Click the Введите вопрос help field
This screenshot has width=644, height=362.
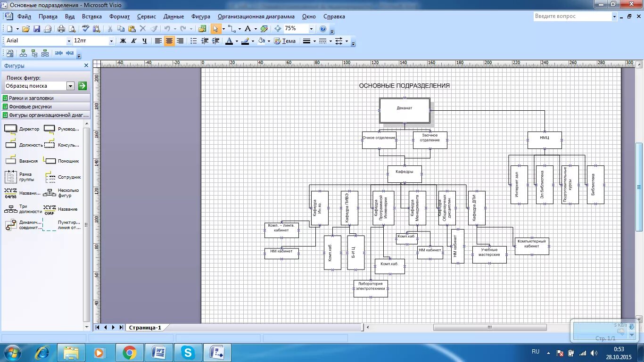[x=572, y=16]
